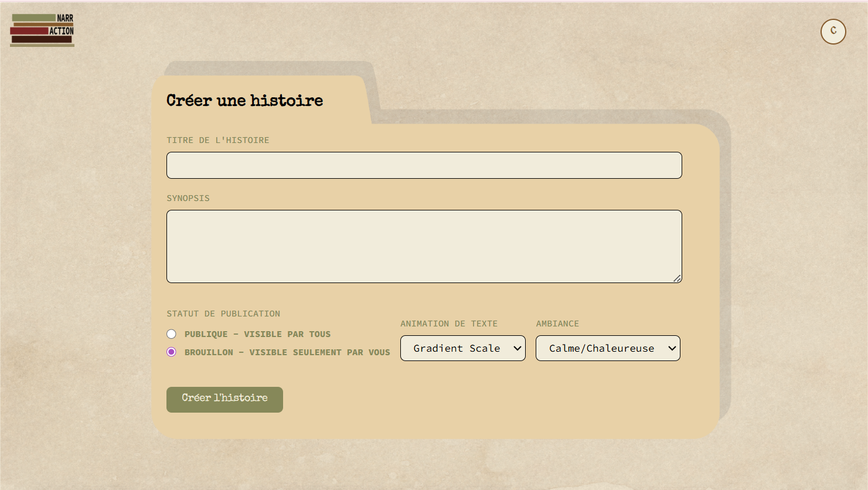Click the "Animation de texte" label
The height and width of the screenshot is (490, 868).
pyautogui.click(x=449, y=324)
